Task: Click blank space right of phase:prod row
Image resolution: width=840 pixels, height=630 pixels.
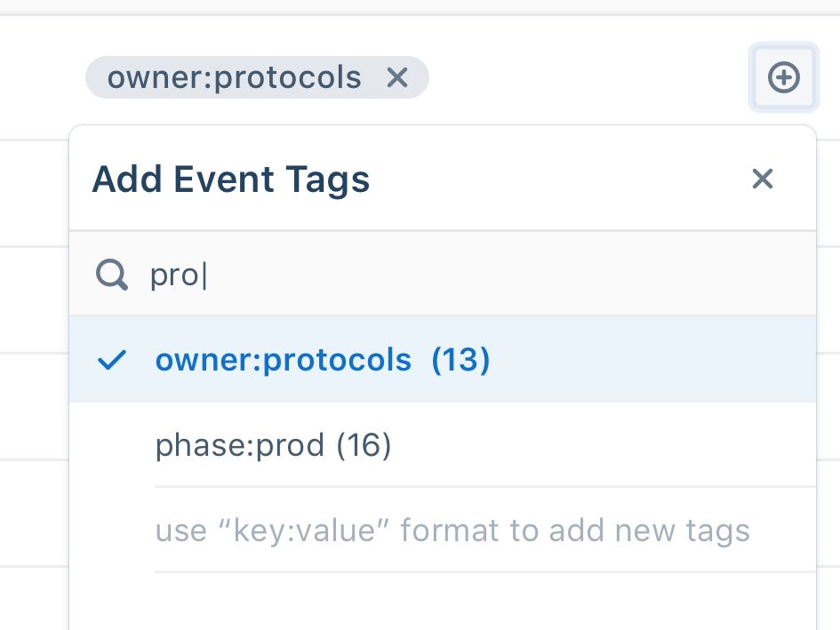Action: [604, 445]
